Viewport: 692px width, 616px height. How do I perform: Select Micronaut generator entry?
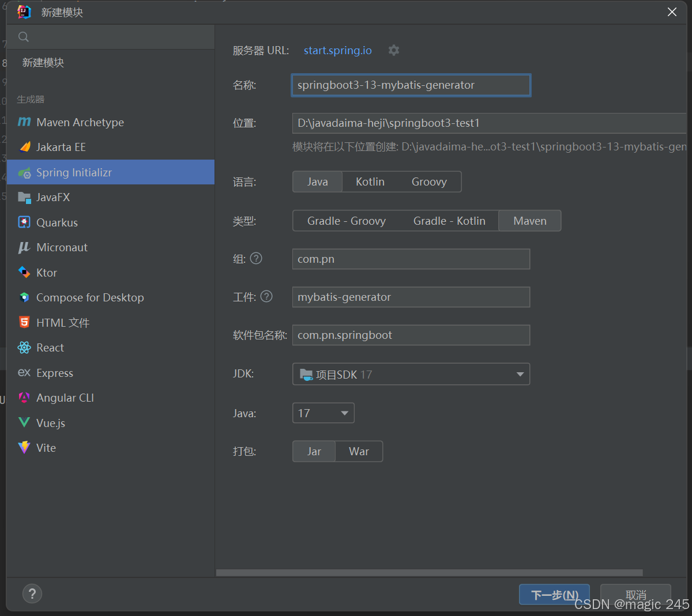(x=111, y=247)
